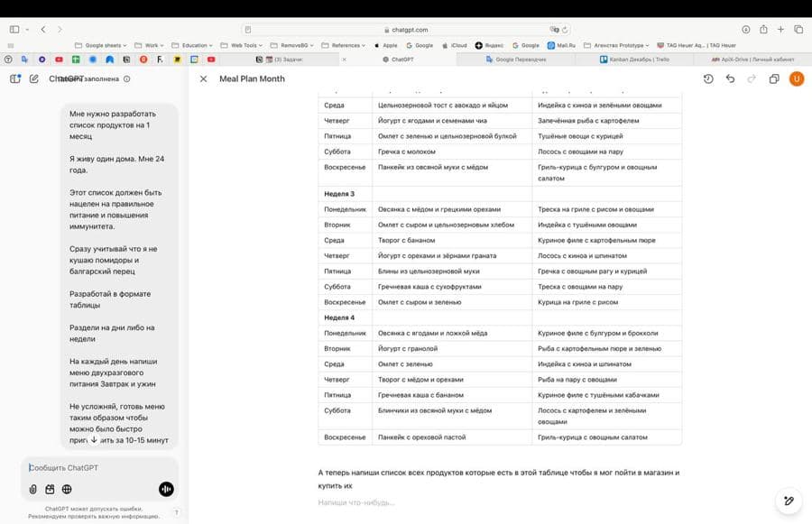
Task: Click the Напиши что-нибудь canvas text field
Action: click(x=356, y=502)
